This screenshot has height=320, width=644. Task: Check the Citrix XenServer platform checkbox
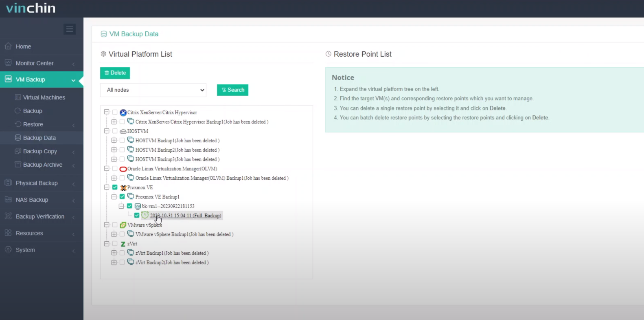pyautogui.click(x=115, y=112)
